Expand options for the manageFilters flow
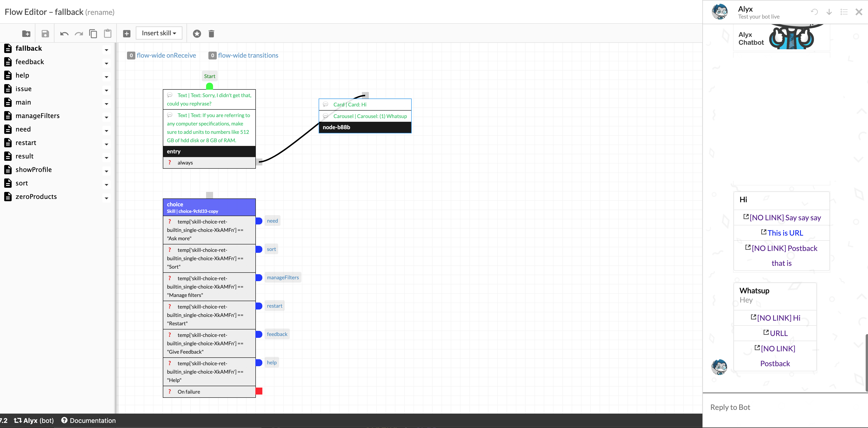 click(107, 117)
